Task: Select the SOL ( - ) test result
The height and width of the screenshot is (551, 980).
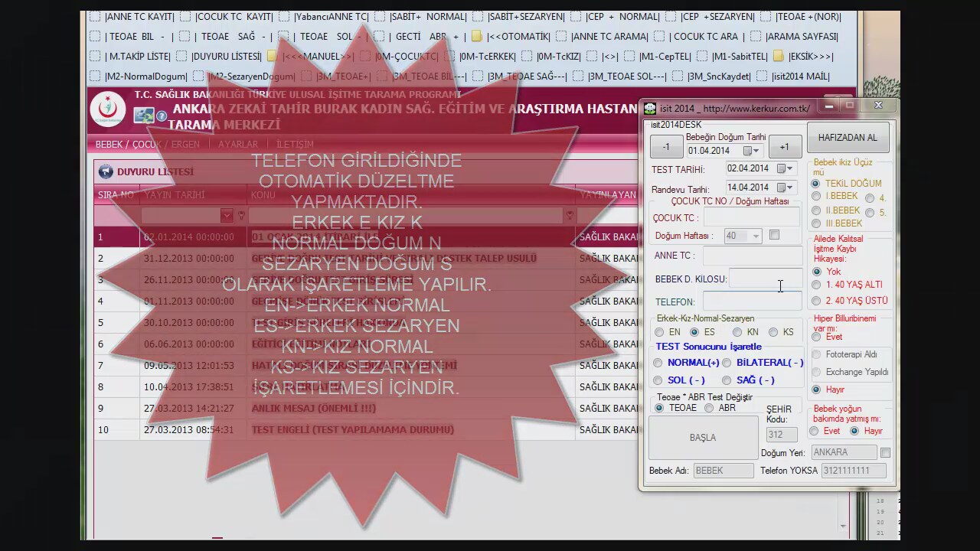Action: click(x=658, y=380)
